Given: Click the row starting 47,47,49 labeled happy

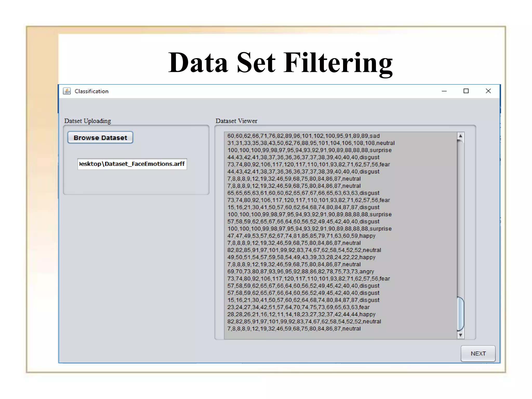Looking at the screenshot, I should (301, 236).
